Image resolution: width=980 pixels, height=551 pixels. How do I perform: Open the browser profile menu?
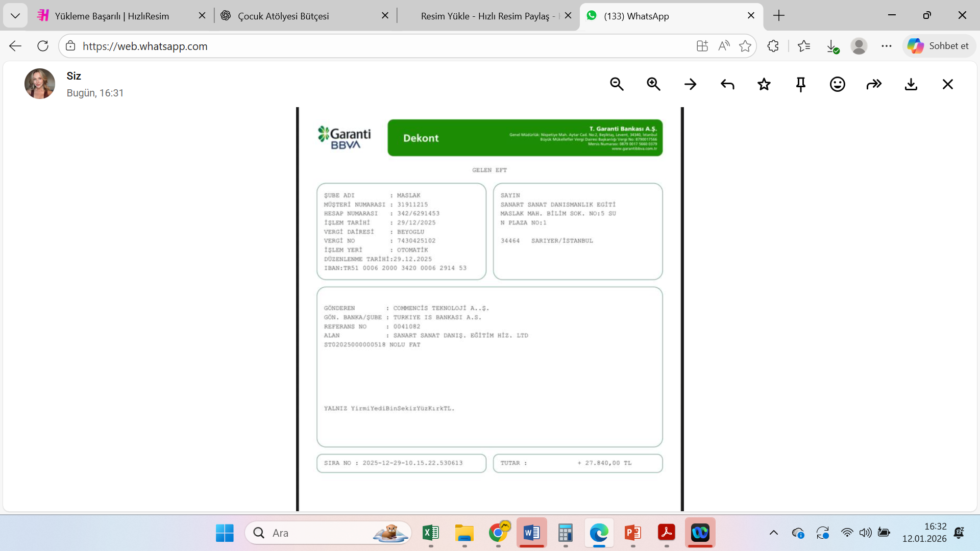tap(859, 46)
